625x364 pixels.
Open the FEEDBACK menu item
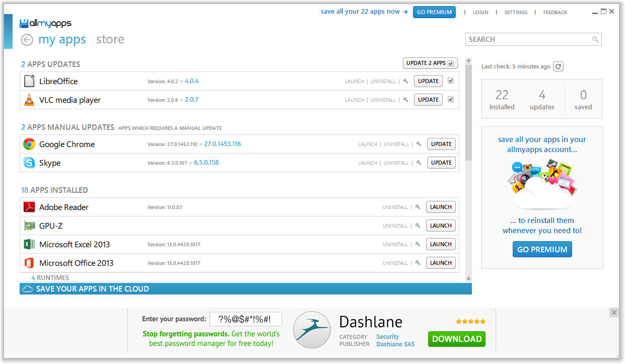[x=555, y=12]
